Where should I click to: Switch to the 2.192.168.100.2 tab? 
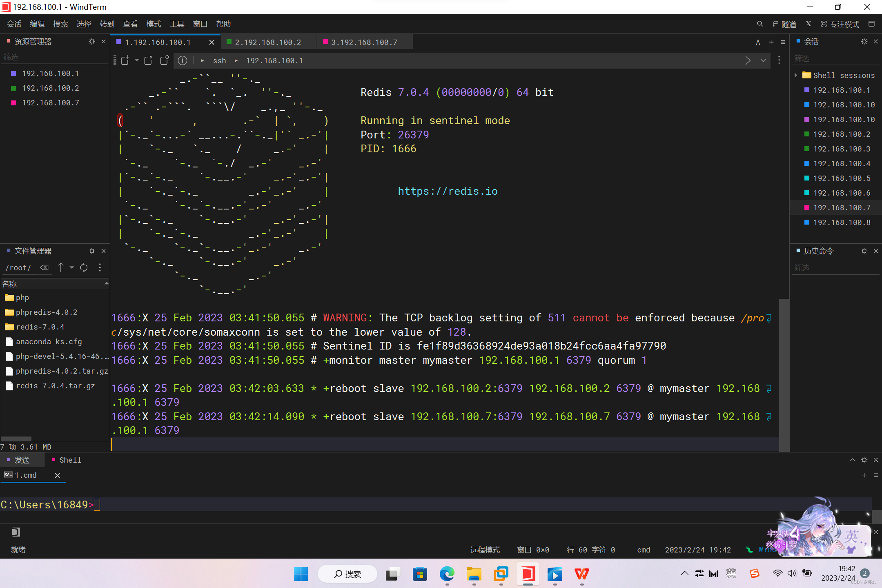point(267,42)
